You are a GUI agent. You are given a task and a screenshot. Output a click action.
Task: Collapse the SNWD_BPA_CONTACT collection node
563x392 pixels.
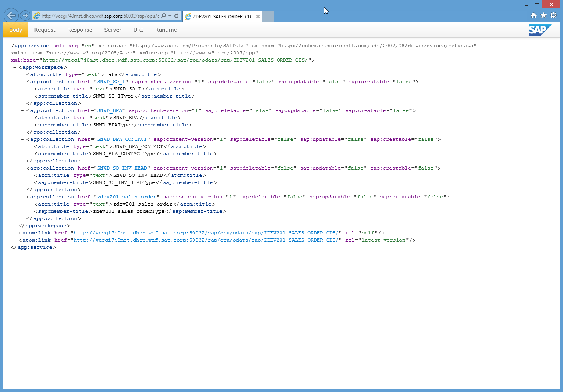(22, 139)
